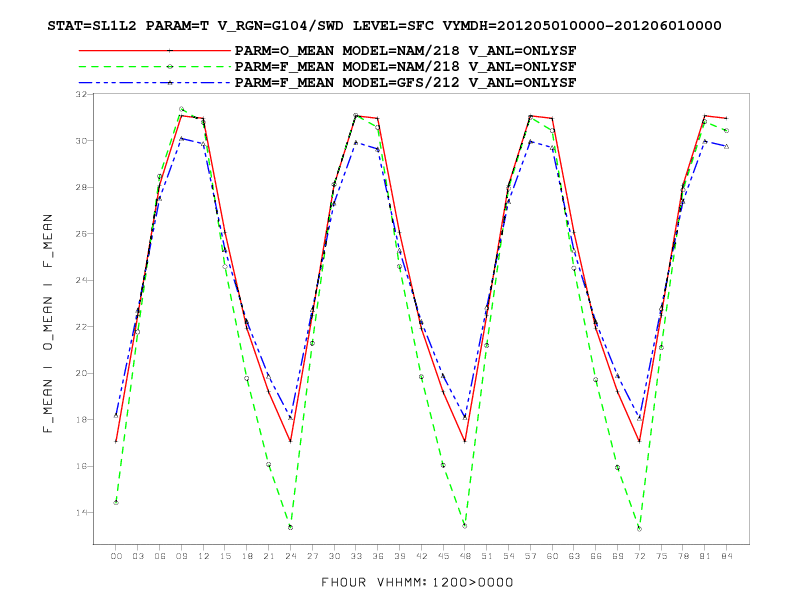
Task: Click x-axis tick label 75
Action: pos(661,556)
